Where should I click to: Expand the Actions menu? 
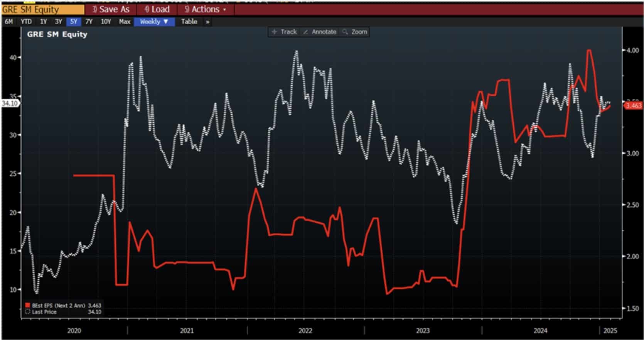[205, 9]
